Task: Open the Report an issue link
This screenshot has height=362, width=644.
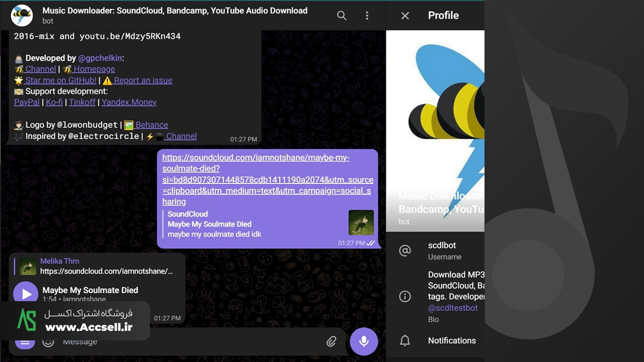Action: (x=143, y=80)
